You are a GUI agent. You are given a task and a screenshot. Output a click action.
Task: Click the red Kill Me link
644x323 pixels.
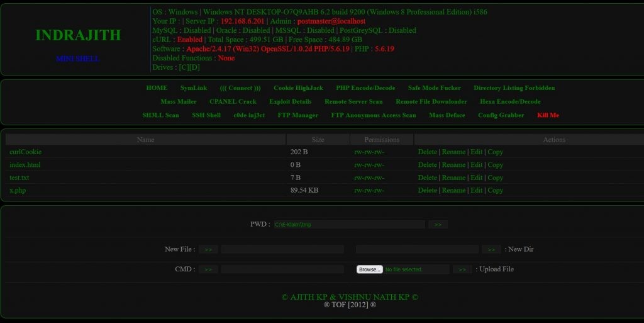click(x=548, y=115)
